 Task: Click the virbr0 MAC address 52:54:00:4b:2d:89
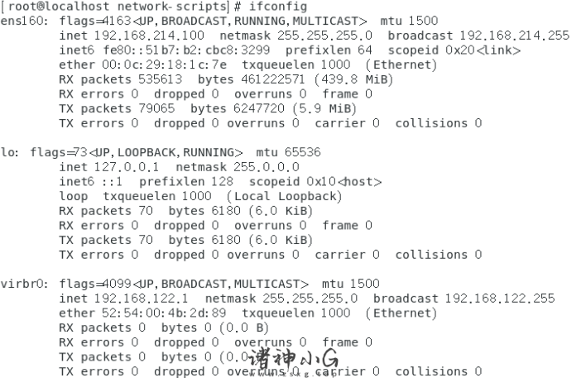[164, 313]
